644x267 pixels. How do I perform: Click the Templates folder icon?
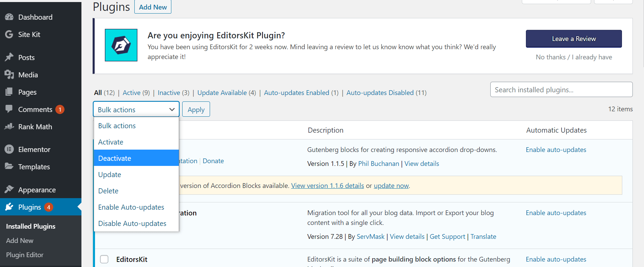[9, 167]
